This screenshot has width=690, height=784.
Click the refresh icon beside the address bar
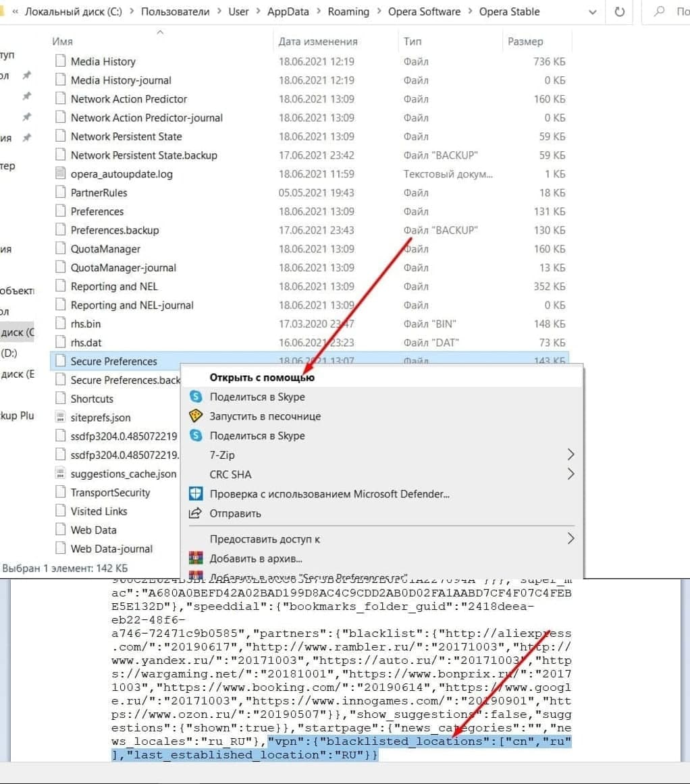pos(620,11)
